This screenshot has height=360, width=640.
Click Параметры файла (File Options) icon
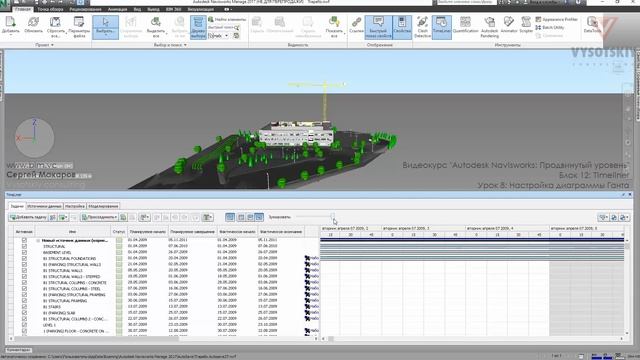[79, 27]
